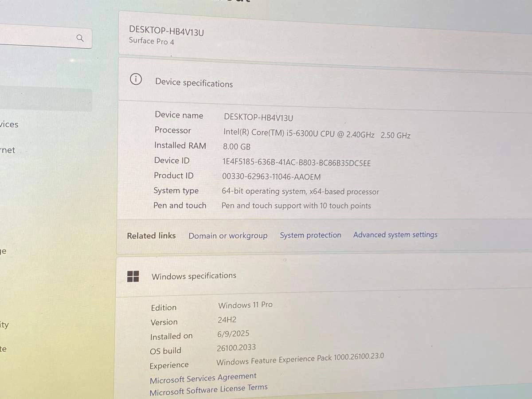Go to Network & internet in sidebar
The image size is (532, 399).
(x=8, y=150)
